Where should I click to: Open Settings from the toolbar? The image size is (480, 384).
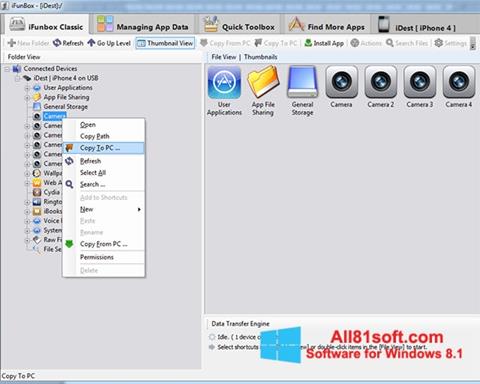[x=450, y=43]
